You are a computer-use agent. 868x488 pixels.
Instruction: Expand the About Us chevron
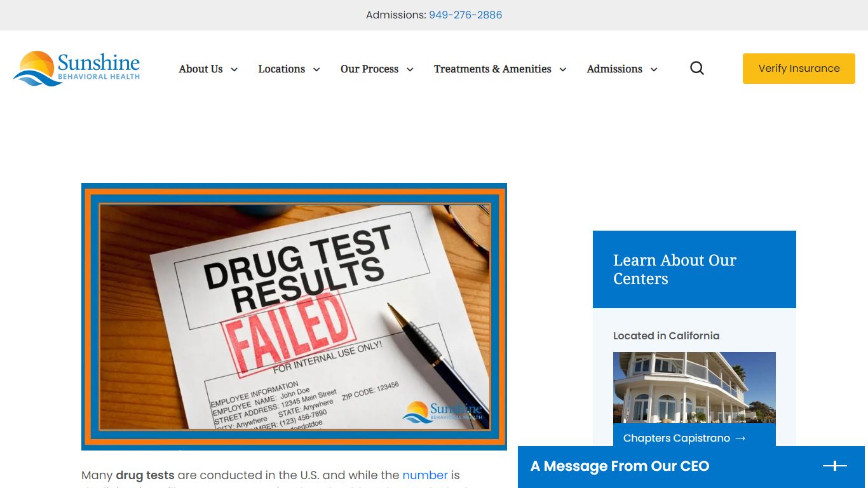234,69
